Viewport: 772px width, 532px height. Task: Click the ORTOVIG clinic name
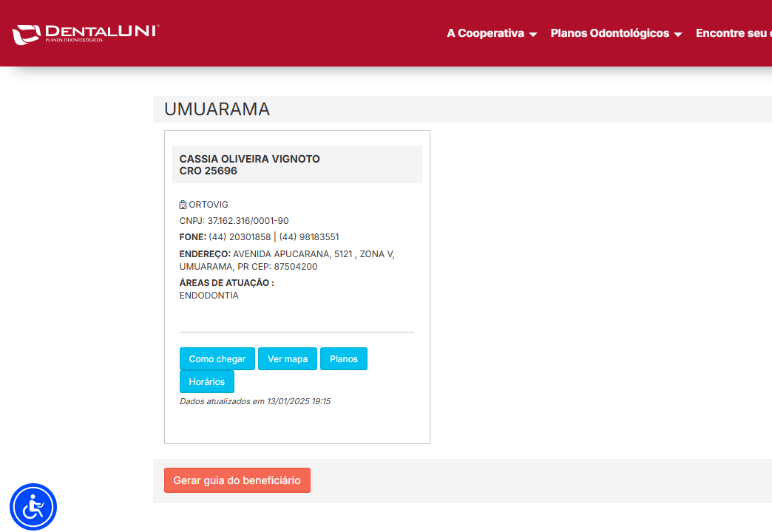[209, 205]
